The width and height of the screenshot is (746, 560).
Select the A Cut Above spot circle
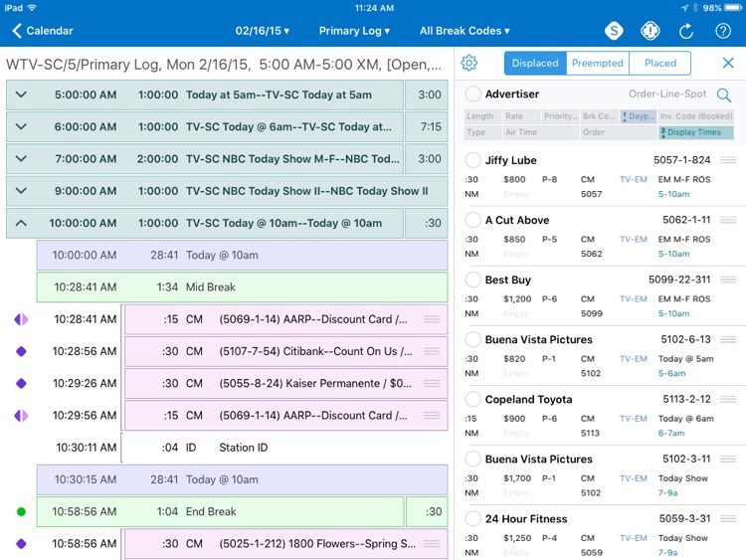click(x=472, y=220)
